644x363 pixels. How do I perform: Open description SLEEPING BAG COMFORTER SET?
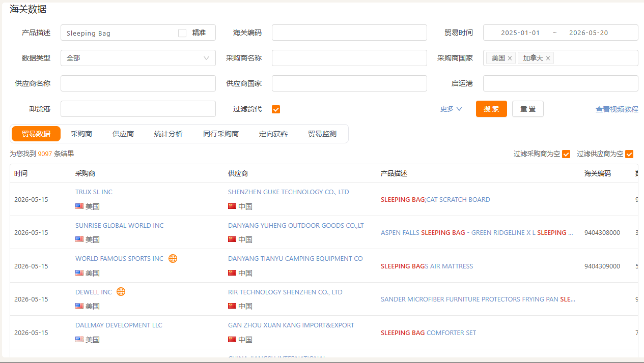[x=429, y=333]
